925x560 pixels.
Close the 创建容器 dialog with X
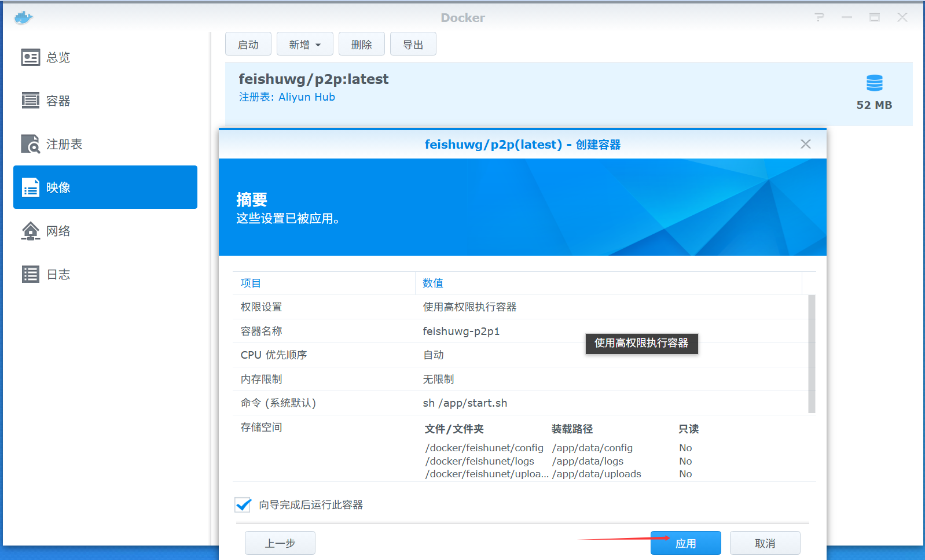805,144
